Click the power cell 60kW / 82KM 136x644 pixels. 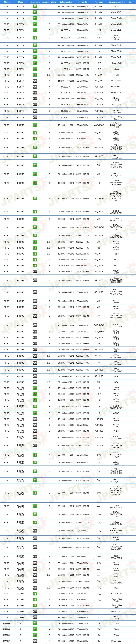pos(82,38)
